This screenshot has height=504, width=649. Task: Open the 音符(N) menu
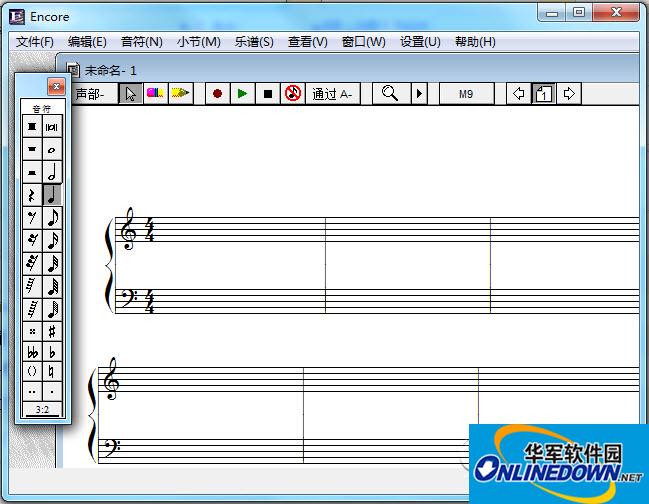(141, 42)
